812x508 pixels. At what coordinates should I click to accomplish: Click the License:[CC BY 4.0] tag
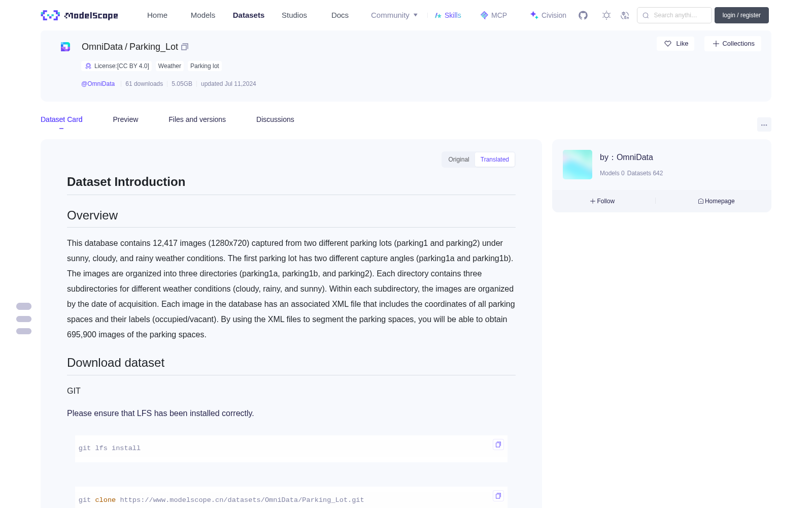click(117, 66)
